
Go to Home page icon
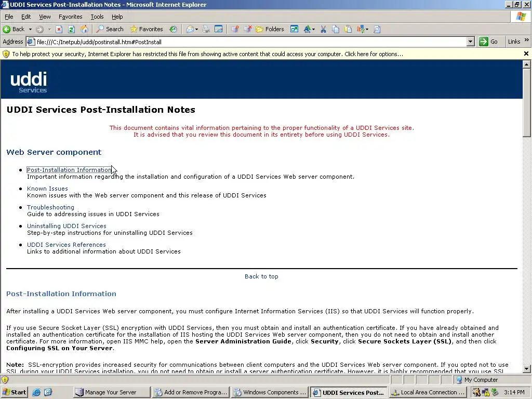(84, 29)
